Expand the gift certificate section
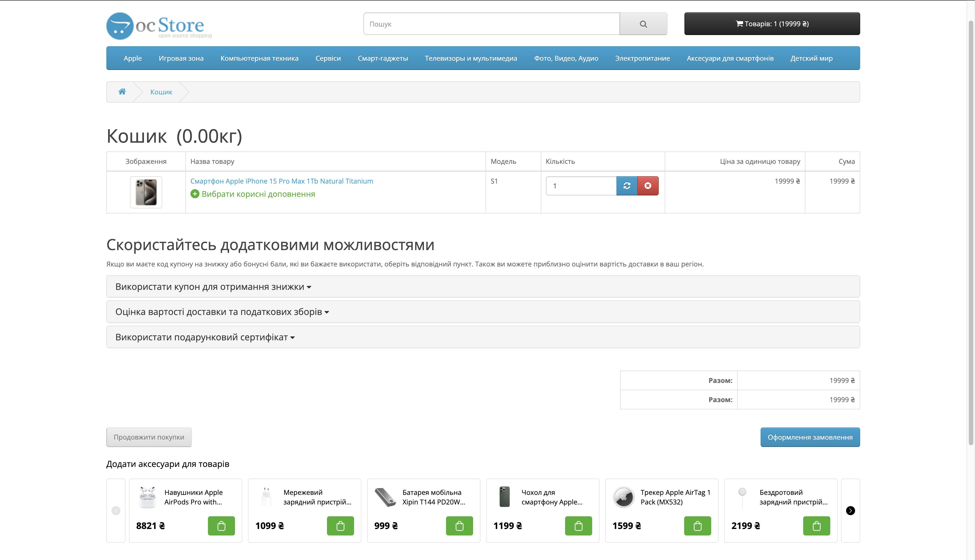 (205, 337)
